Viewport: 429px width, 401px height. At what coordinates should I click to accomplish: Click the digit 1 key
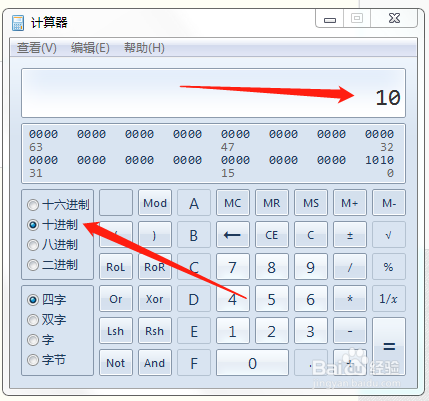point(233,331)
